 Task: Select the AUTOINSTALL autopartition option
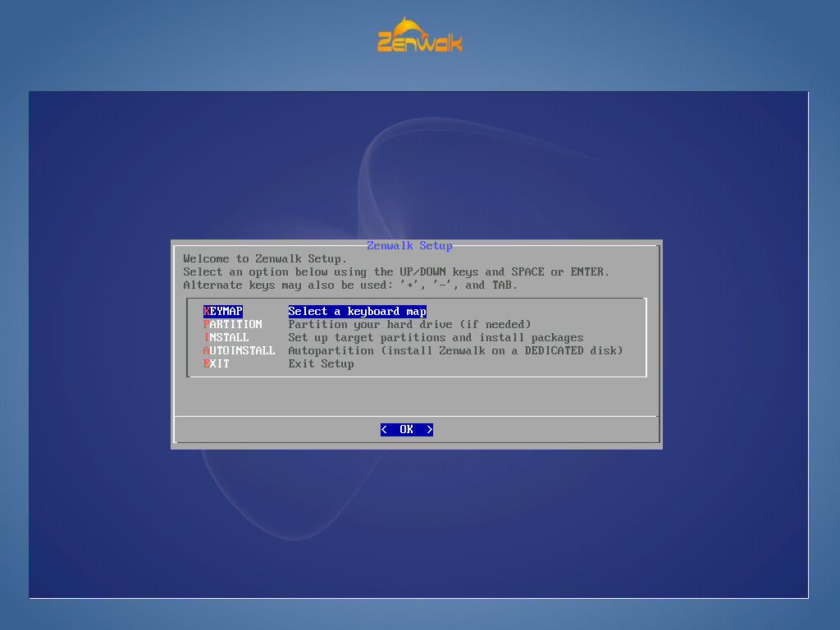240,350
